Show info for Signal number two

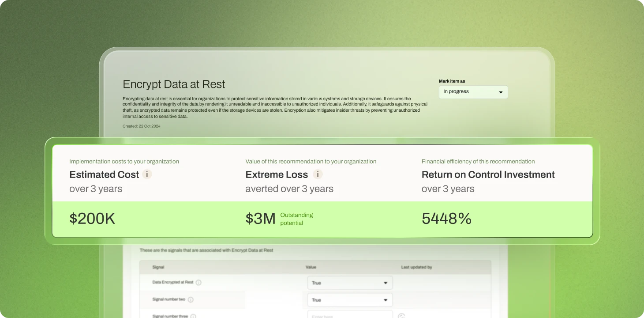point(191,299)
